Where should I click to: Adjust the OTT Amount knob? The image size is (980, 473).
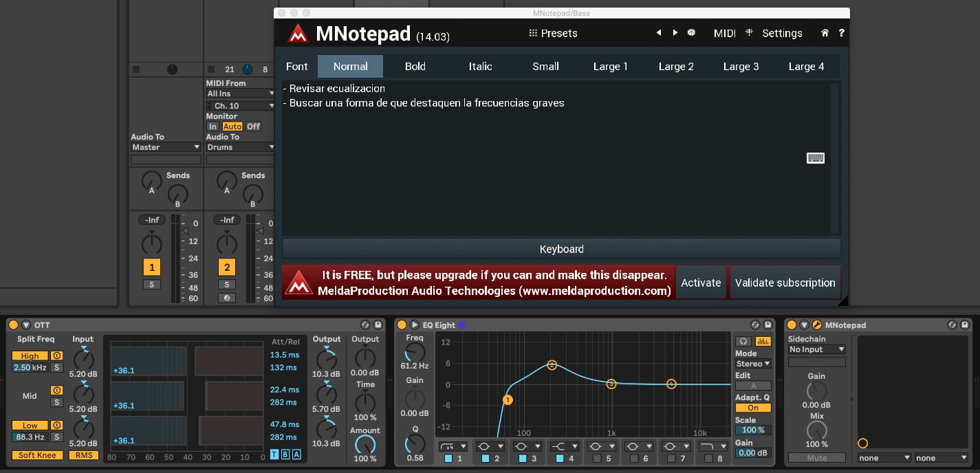point(364,444)
